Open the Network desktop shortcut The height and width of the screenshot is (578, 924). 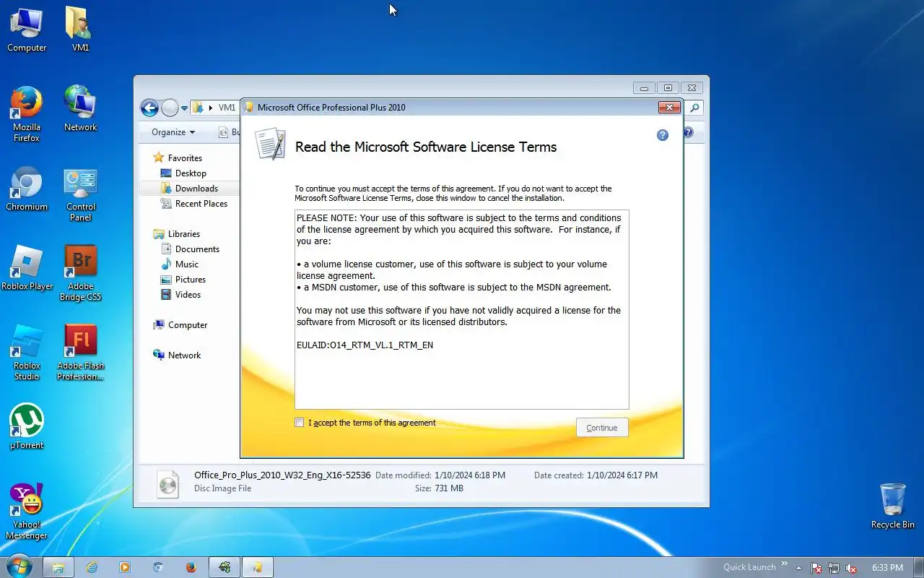click(x=80, y=109)
